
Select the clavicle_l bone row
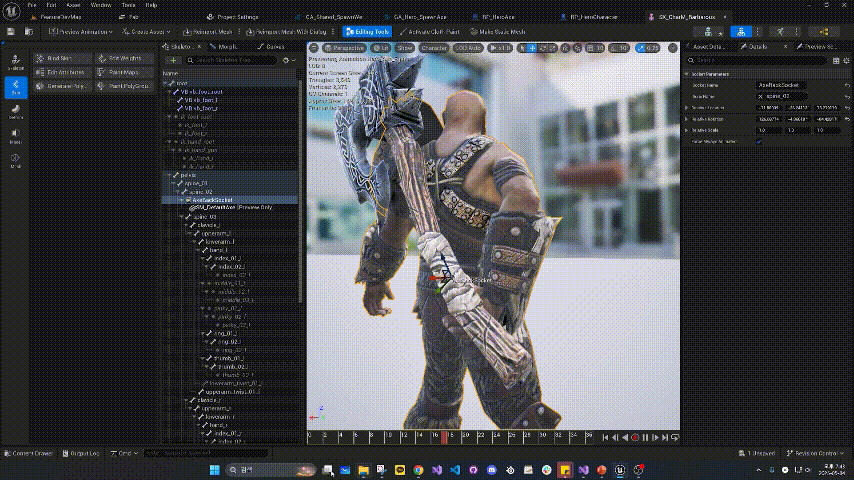point(230,225)
